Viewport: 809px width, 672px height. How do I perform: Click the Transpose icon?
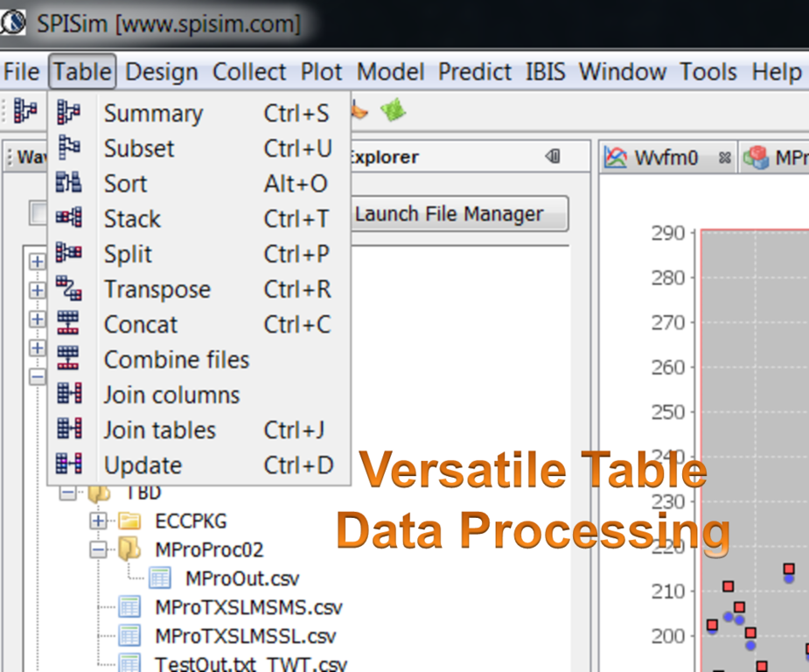click(68, 289)
